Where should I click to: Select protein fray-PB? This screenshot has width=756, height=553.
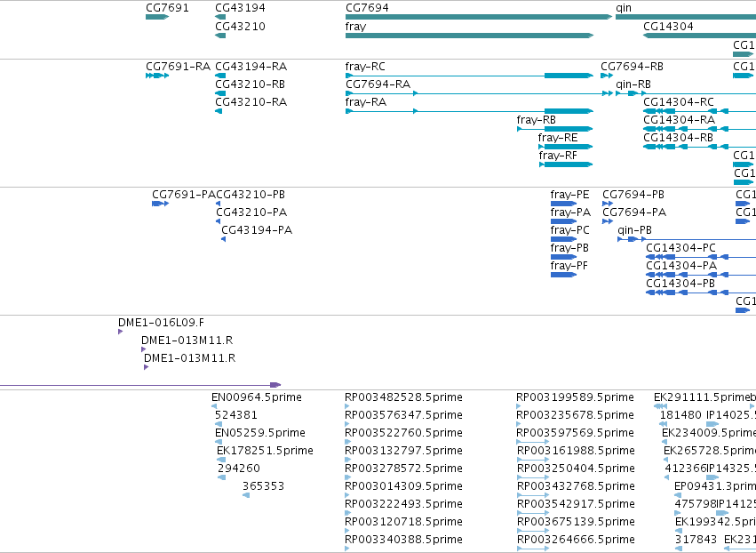[569, 248]
